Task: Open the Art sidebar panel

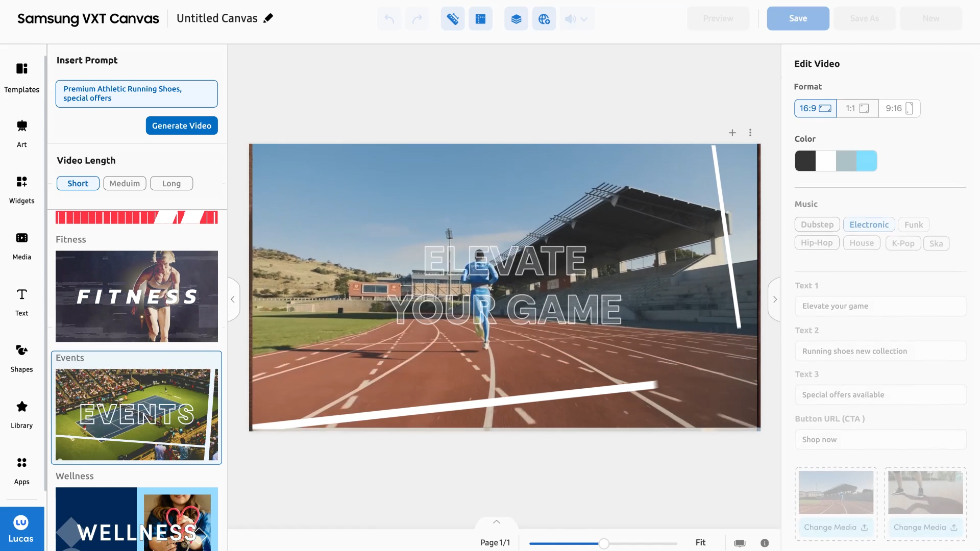Action: point(21,133)
